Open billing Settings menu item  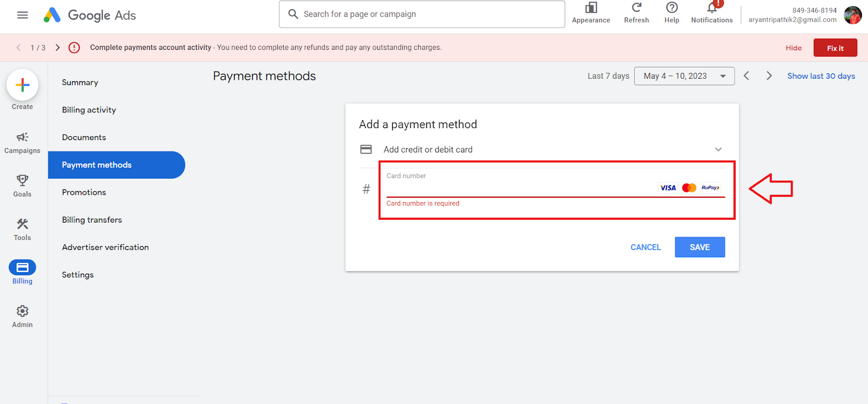(78, 275)
